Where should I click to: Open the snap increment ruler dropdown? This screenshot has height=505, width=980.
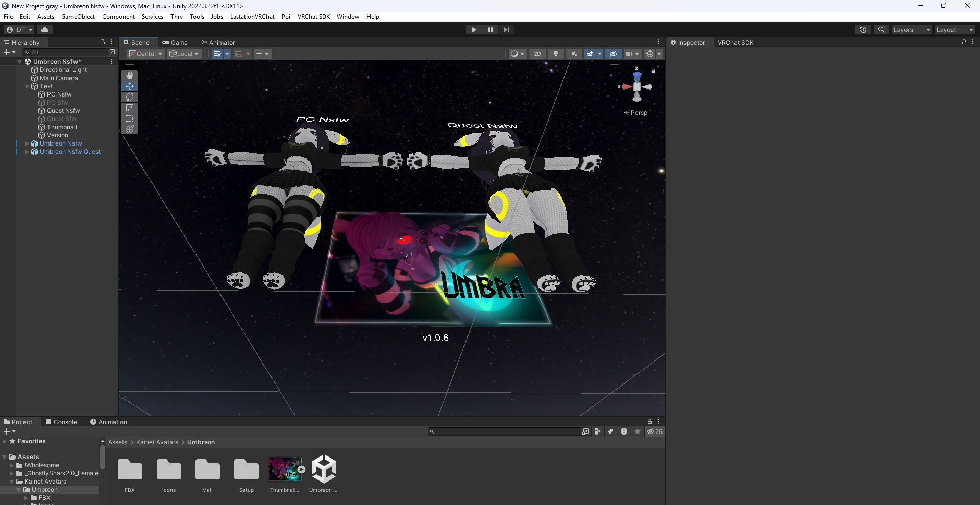[262, 54]
